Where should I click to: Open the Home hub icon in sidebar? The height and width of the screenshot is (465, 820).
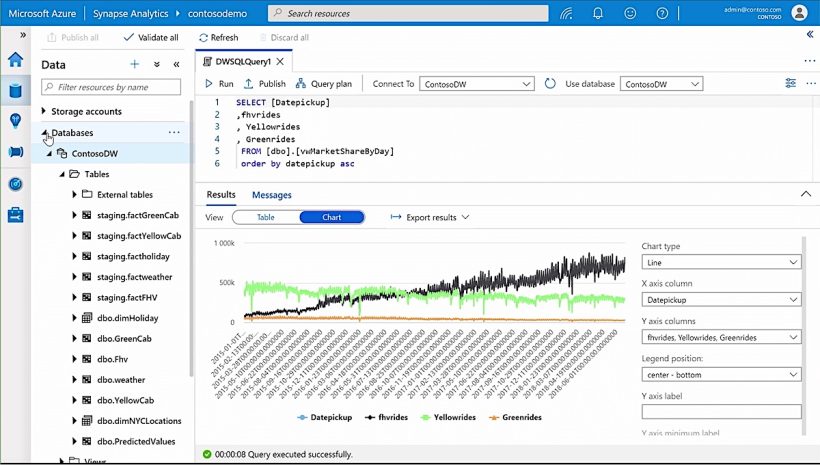(x=15, y=60)
